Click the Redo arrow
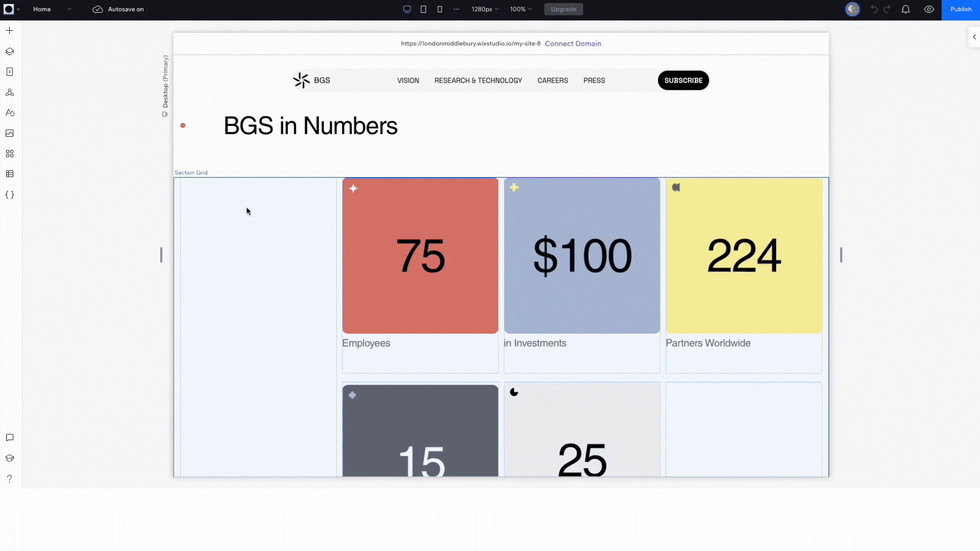Image resolution: width=980 pixels, height=551 pixels. click(887, 9)
